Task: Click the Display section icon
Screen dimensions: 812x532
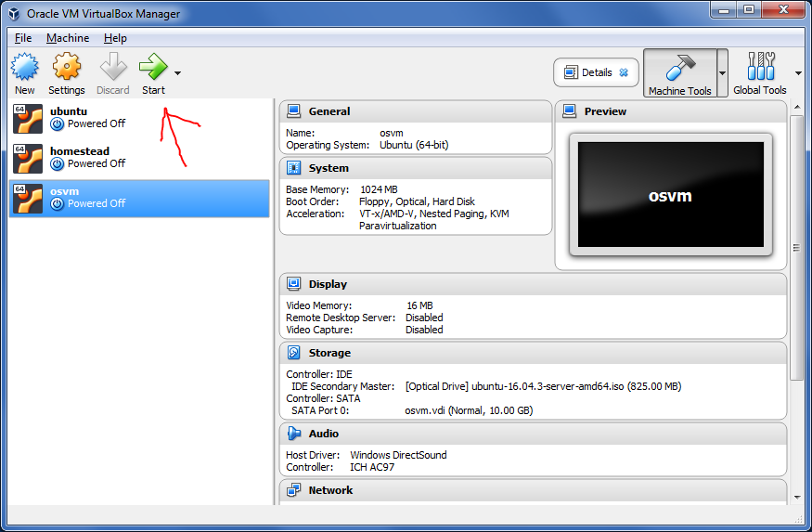Action: (293, 283)
